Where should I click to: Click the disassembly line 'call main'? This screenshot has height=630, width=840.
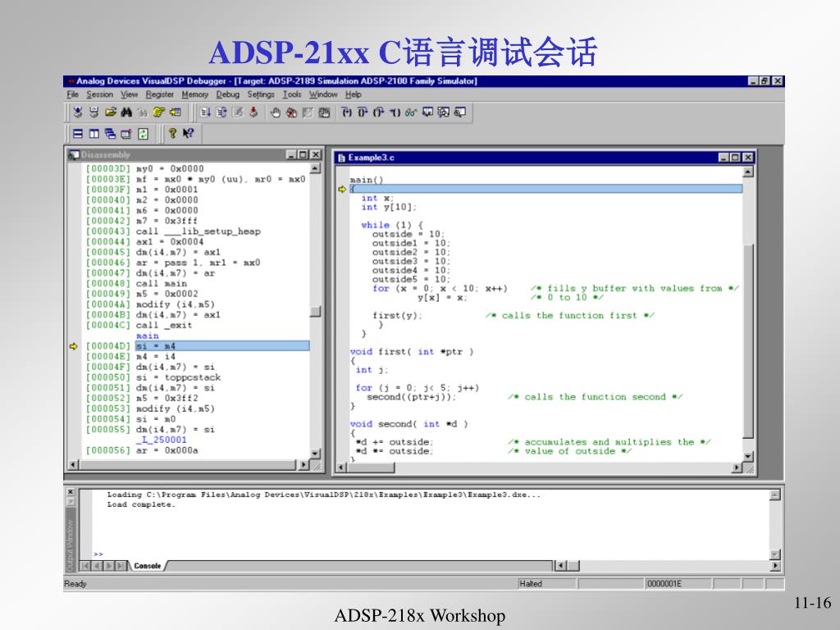click(162, 283)
